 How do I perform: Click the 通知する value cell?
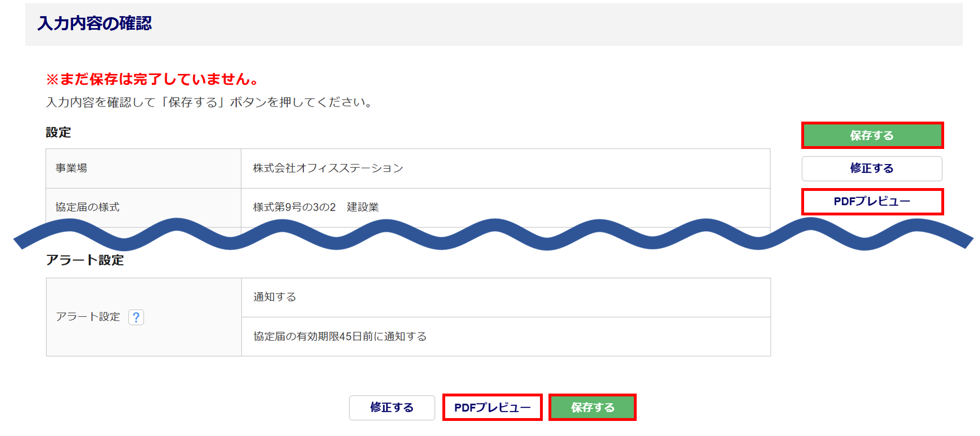[274, 297]
